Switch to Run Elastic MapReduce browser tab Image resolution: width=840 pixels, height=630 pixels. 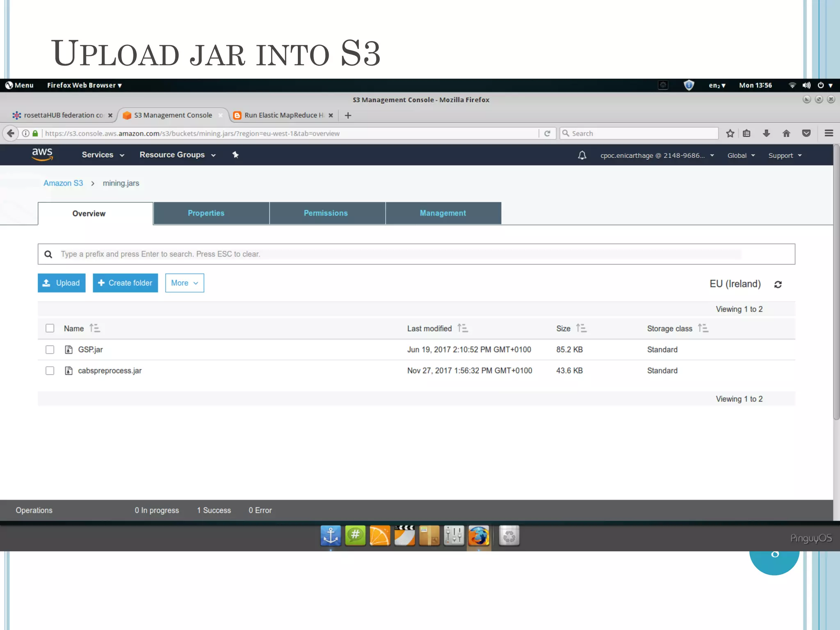click(x=283, y=115)
